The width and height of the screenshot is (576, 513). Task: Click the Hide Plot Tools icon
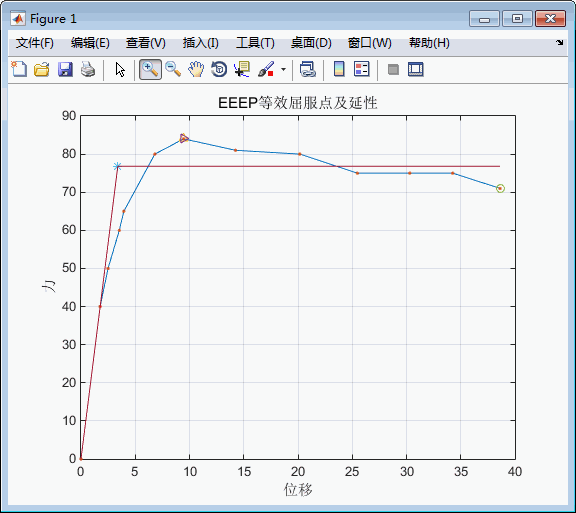393,69
